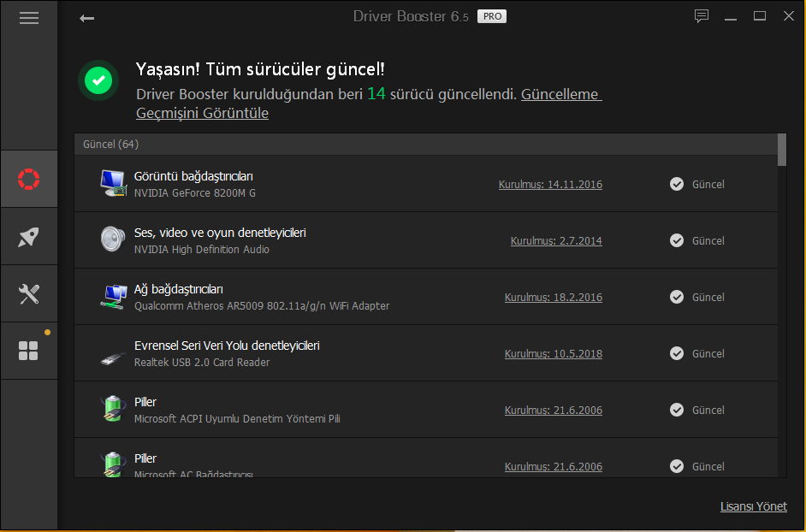Select Evrensel Seri Veri Yolu denetleyicileri title
806x532 pixels.
pos(227,346)
